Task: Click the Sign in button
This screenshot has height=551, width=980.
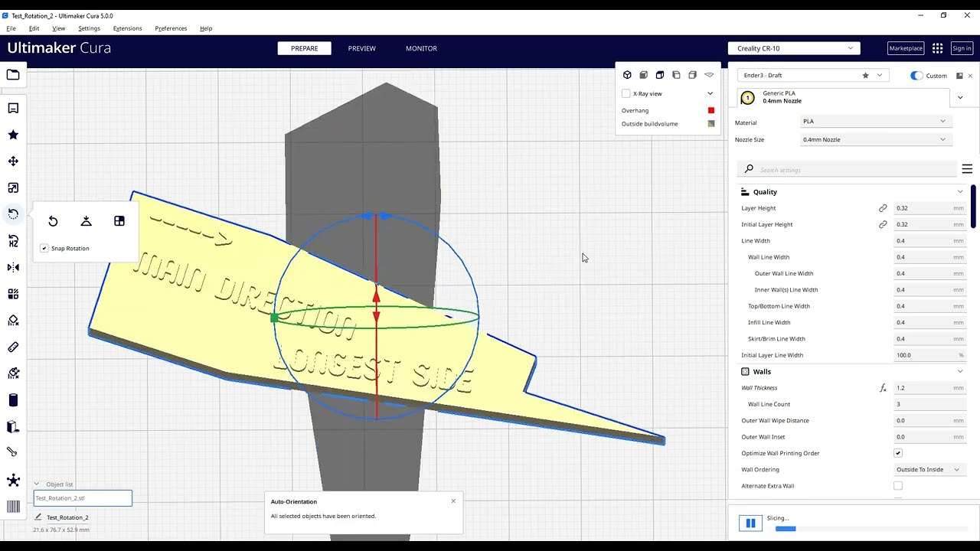Action: coord(962,48)
